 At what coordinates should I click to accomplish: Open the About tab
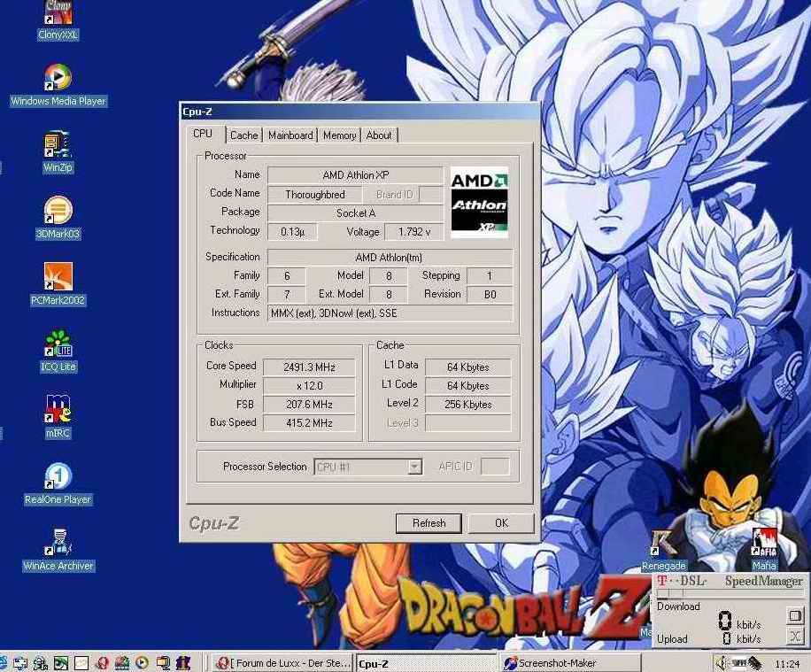click(x=379, y=135)
